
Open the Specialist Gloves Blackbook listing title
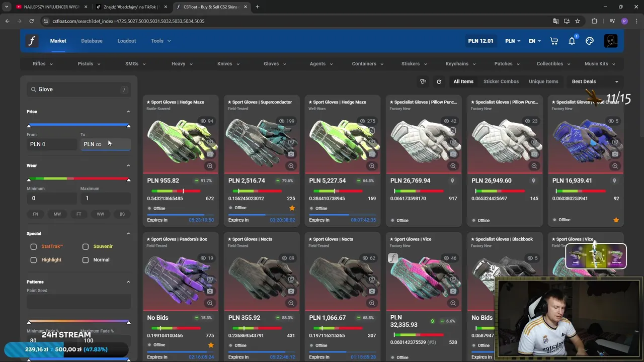click(x=502, y=239)
